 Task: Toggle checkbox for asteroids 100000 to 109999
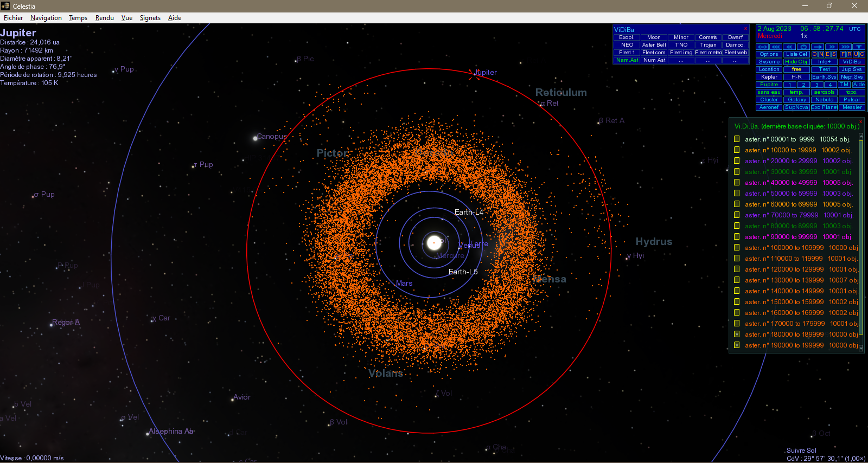737,247
